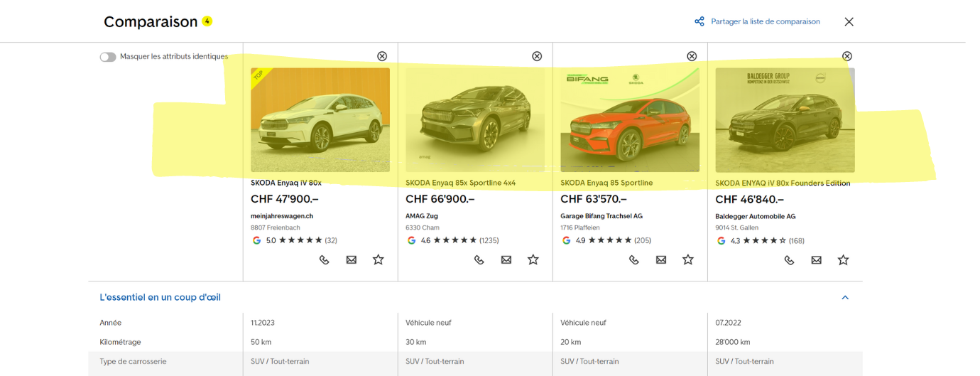Screen dimensions: 980x376
Task: Click the Kilométrage value 28'000 km
Action: (733, 342)
